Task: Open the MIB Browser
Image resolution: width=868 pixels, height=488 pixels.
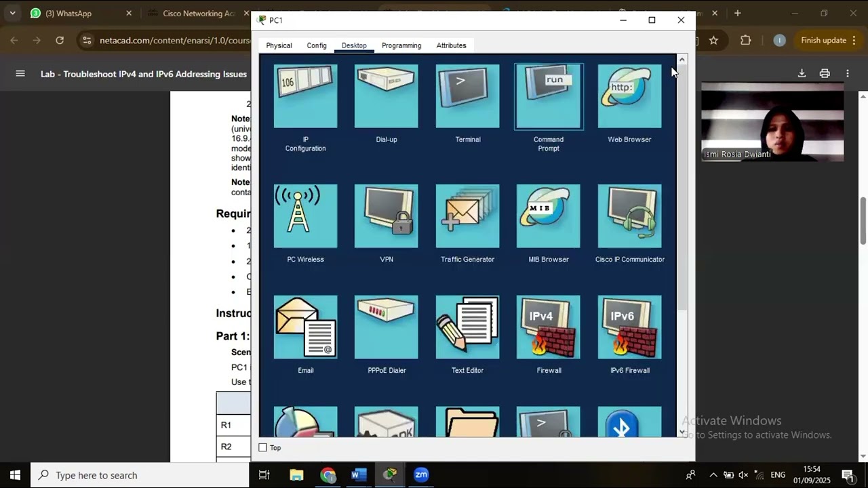Action: coord(549,216)
